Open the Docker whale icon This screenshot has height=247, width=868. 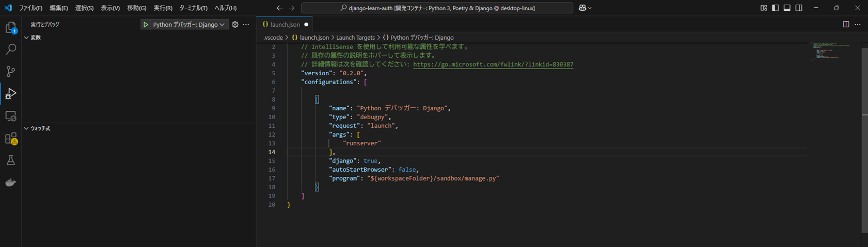[x=11, y=183]
